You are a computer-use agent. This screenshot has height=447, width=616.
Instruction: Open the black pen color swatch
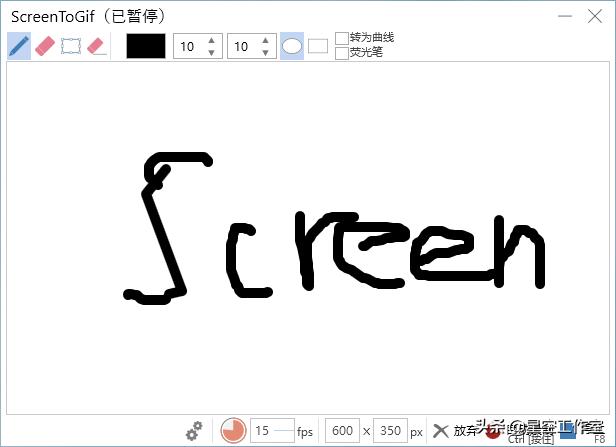tap(145, 46)
